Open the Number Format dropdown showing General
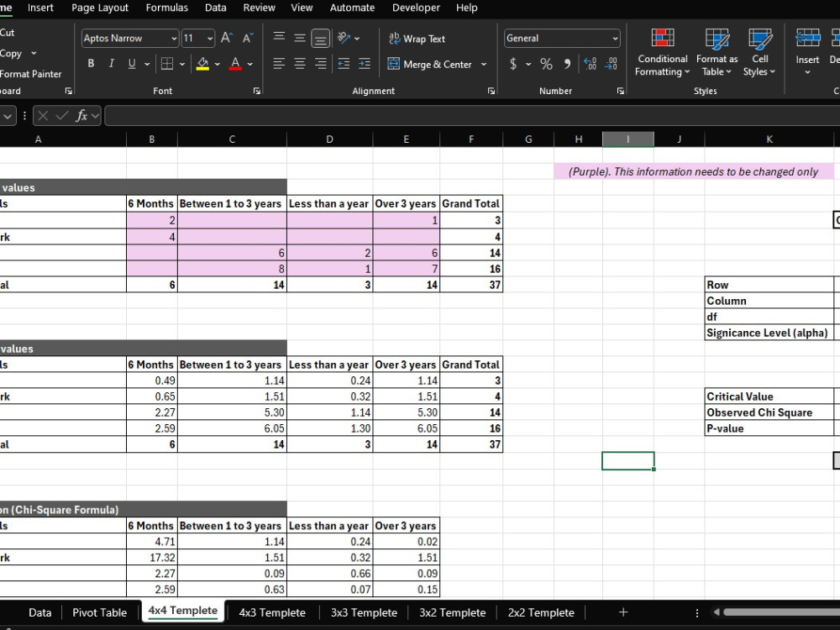The width and height of the screenshot is (840, 630). pos(561,38)
